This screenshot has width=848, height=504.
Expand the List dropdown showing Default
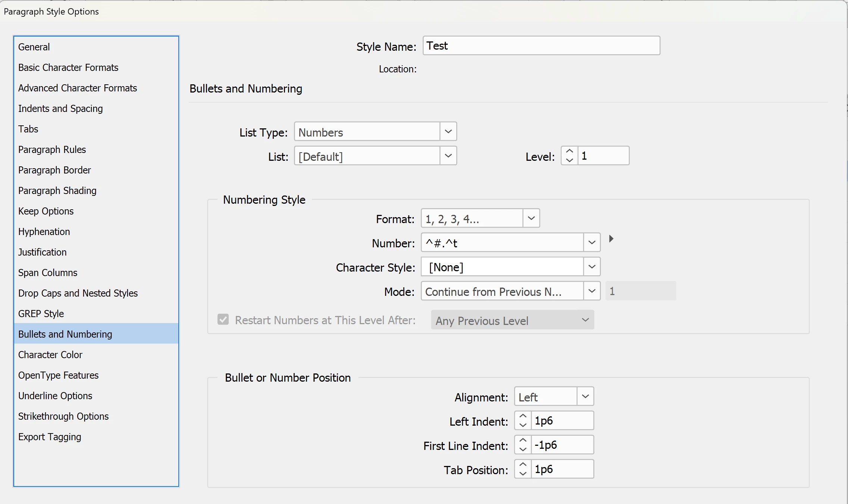[448, 156]
